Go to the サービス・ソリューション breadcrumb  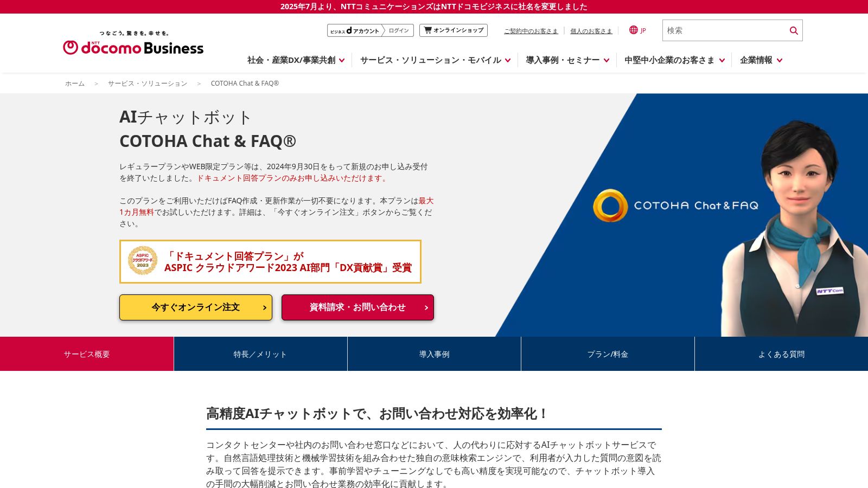(x=148, y=84)
